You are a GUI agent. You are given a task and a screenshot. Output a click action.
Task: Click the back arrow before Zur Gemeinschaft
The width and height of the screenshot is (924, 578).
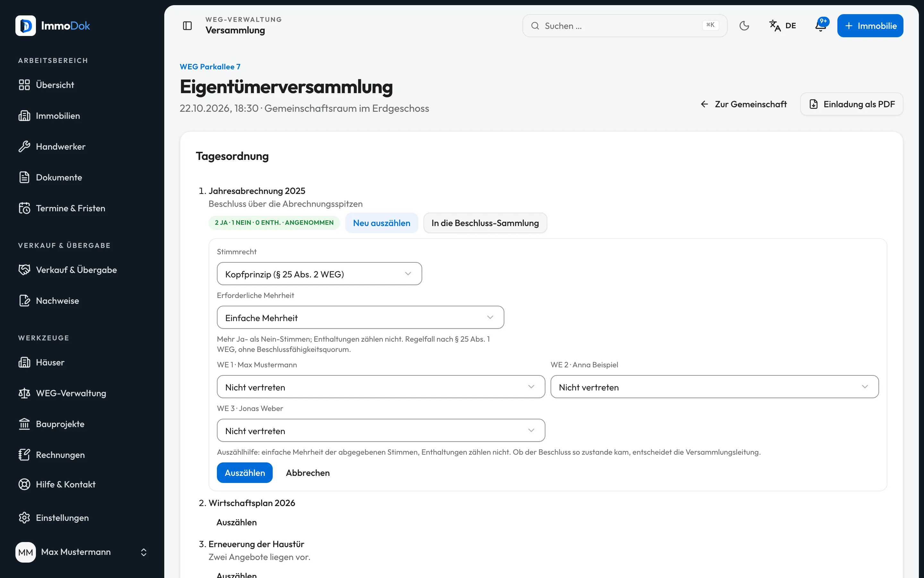pos(705,104)
